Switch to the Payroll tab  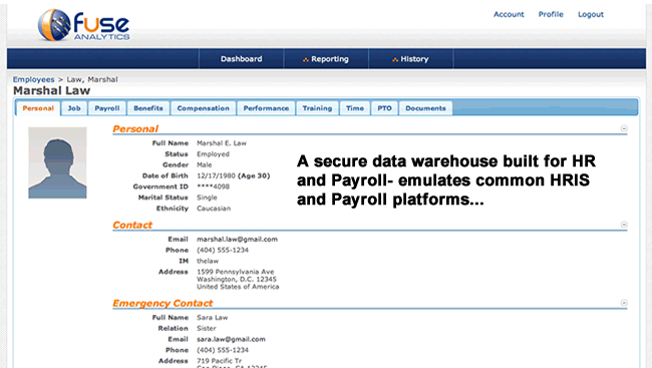tap(107, 108)
